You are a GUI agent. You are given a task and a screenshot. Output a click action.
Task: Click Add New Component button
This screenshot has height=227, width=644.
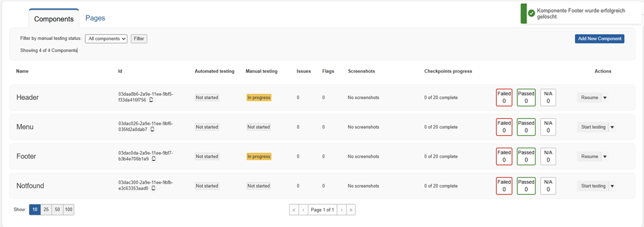click(599, 39)
